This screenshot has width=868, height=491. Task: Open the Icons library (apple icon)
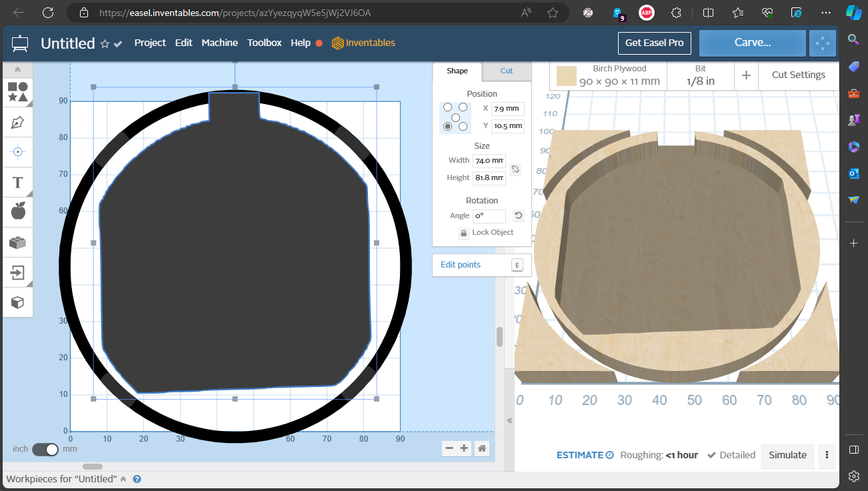point(18,212)
